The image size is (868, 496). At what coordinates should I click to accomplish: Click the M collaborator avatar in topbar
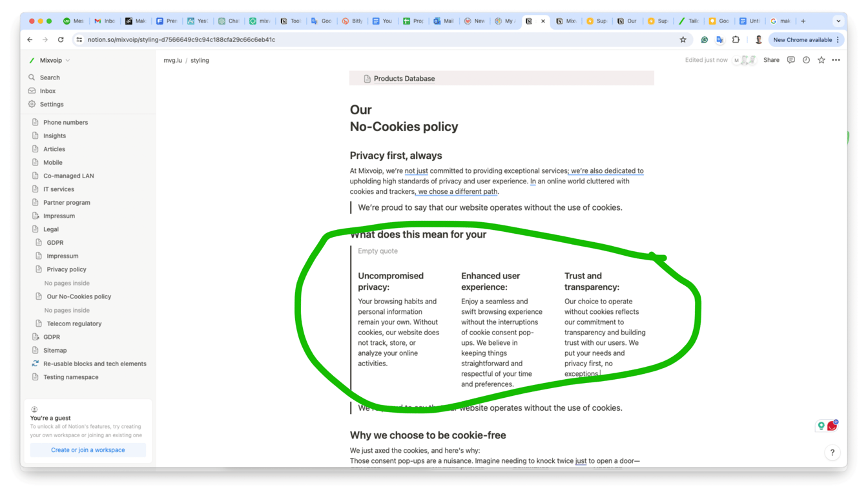click(737, 60)
